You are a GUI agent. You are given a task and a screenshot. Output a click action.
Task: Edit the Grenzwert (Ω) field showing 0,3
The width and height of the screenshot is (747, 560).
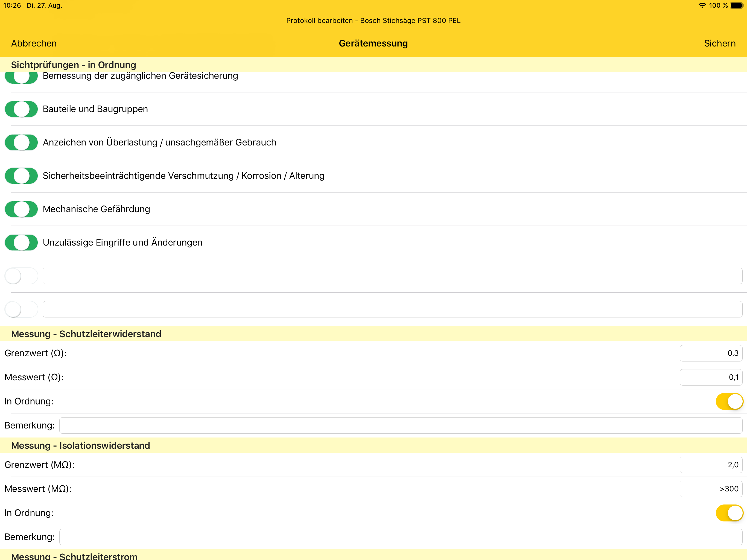711,353
